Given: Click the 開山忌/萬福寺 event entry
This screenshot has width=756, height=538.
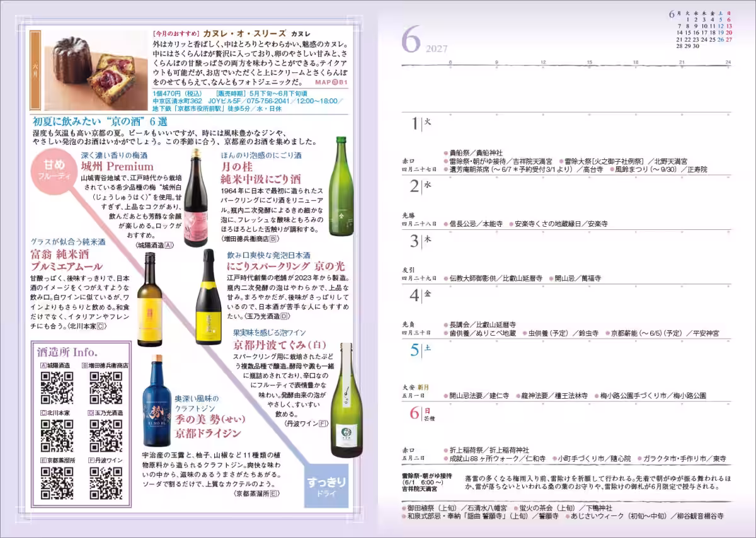Looking at the screenshot, I should point(575,278).
